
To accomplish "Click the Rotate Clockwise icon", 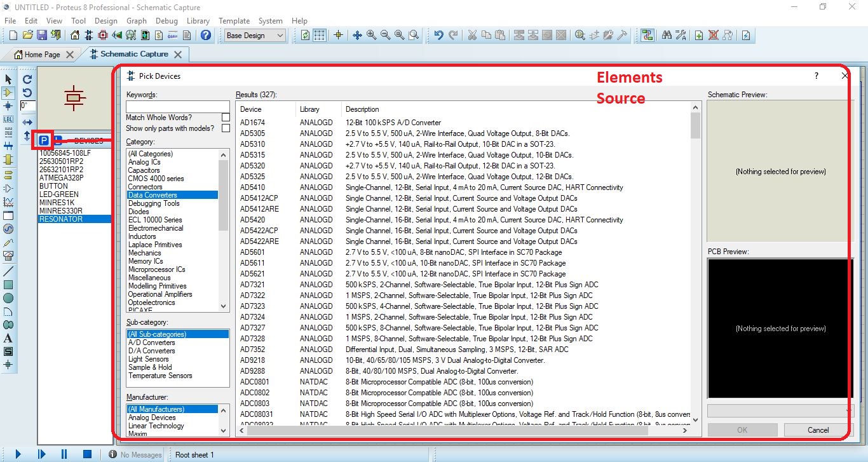I will point(27,79).
